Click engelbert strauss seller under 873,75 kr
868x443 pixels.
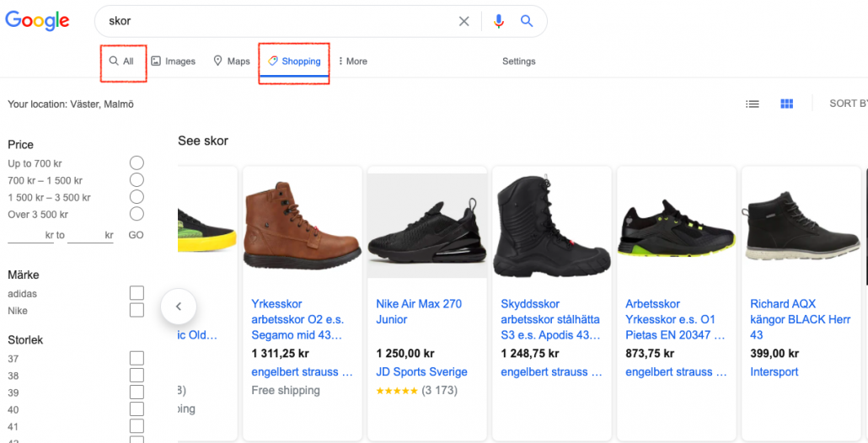[x=677, y=372]
